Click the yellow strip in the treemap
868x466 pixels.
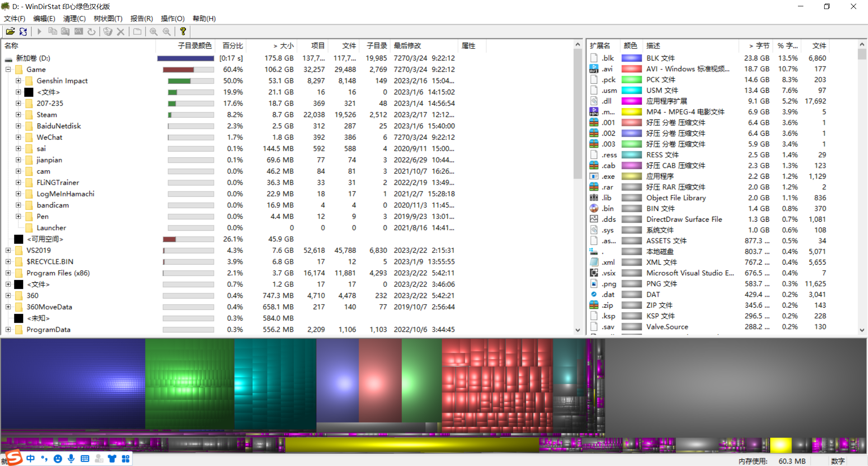pyautogui.click(x=412, y=444)
